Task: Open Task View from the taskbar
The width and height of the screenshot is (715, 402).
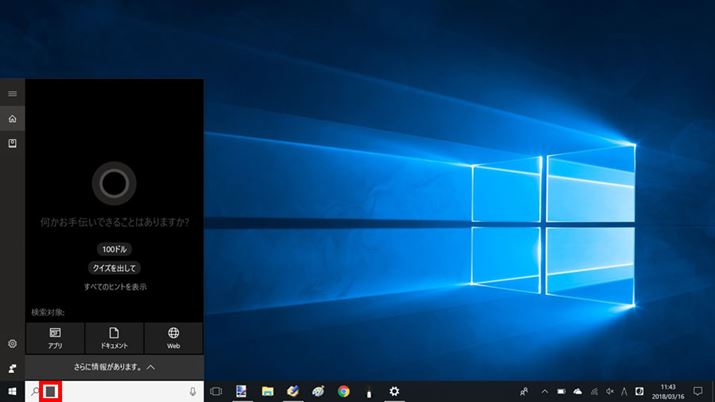Action: (215, 392)
